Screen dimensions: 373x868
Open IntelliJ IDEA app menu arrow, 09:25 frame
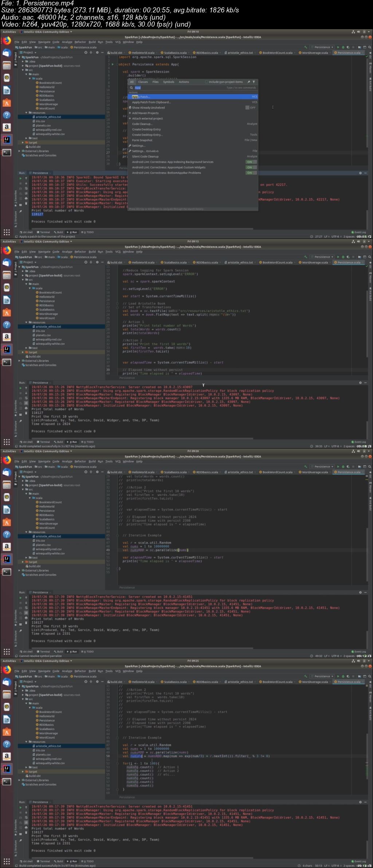[71, 661]
